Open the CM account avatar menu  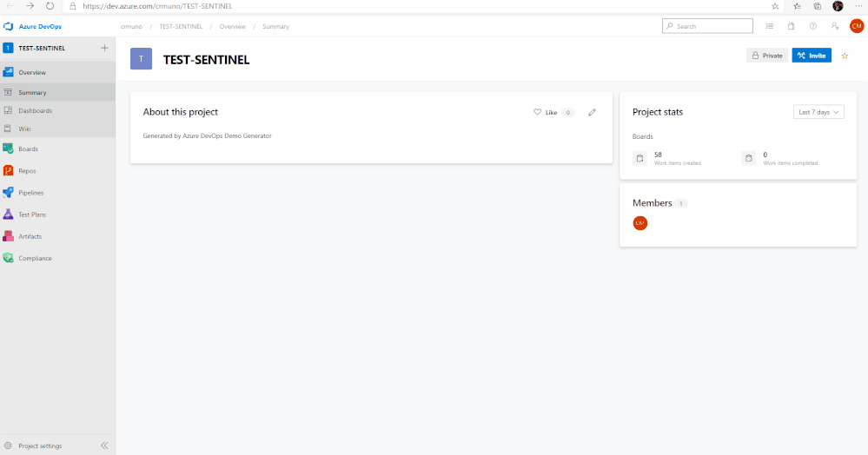point(857,26)
